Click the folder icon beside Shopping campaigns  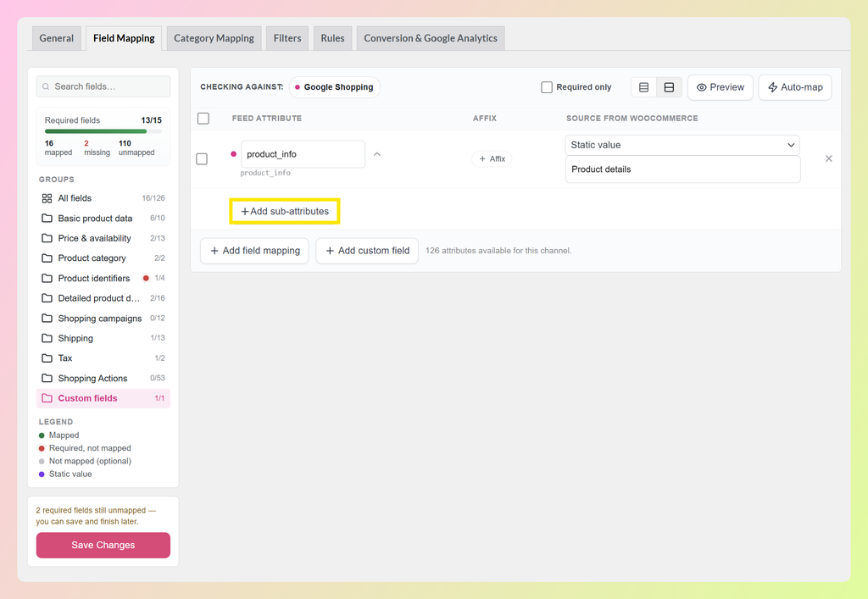point(47,318)
